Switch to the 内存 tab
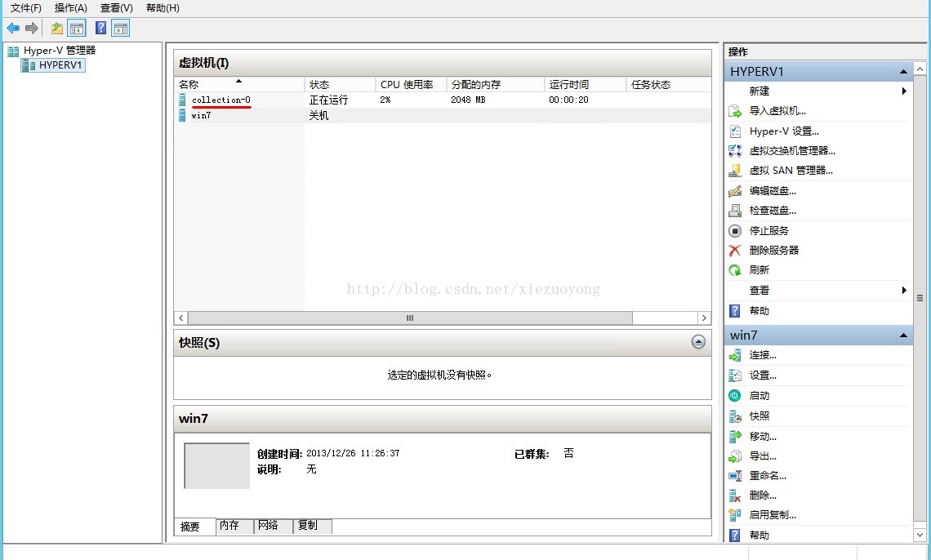Image resolution: width=931 pixels, height=560 pixels. [235, 526]
